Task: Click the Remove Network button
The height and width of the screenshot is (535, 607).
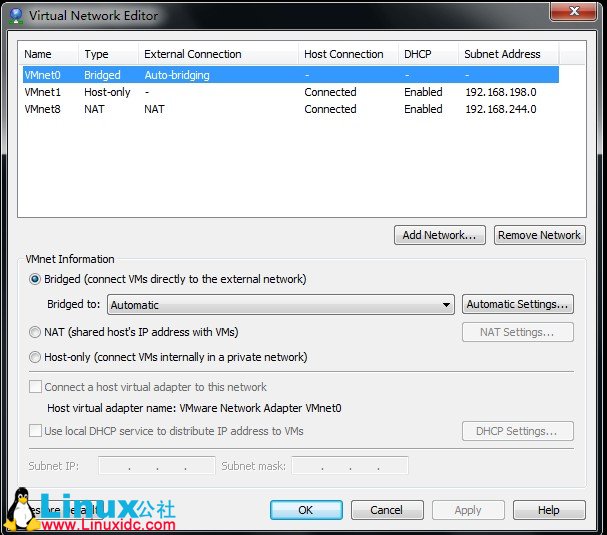Action: tap(540, 235)
